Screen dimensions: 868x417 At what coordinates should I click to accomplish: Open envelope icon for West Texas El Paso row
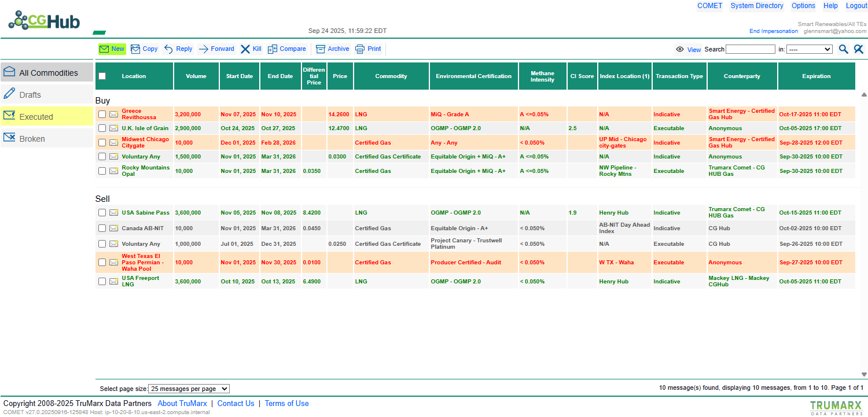pos(114,263)
